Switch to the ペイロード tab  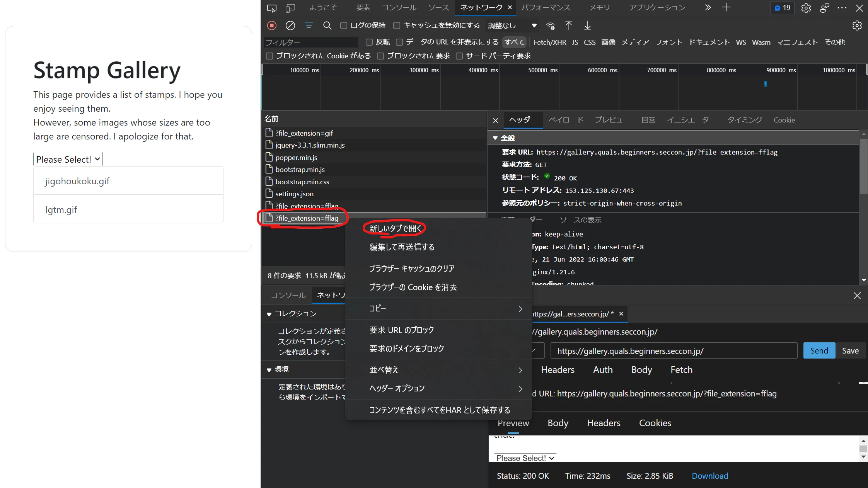566,120
